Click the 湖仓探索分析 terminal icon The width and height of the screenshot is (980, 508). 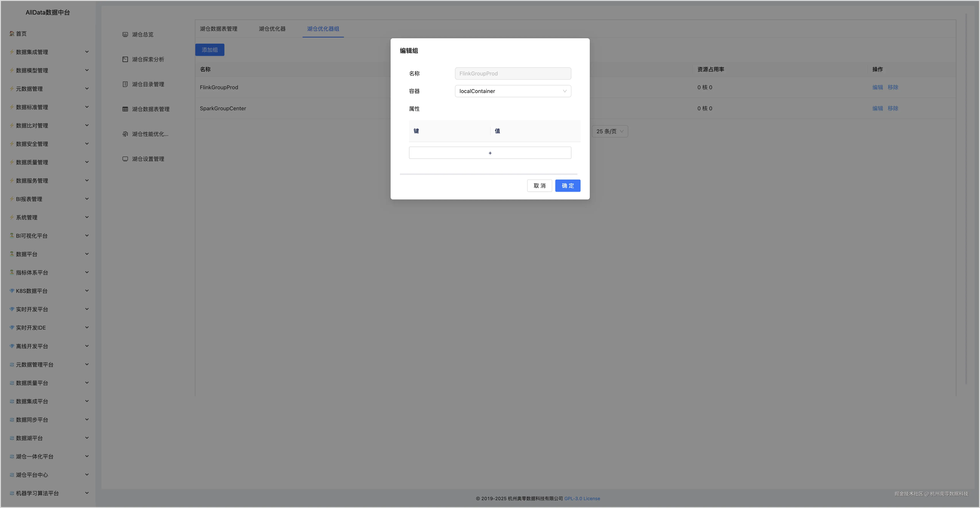125,59
